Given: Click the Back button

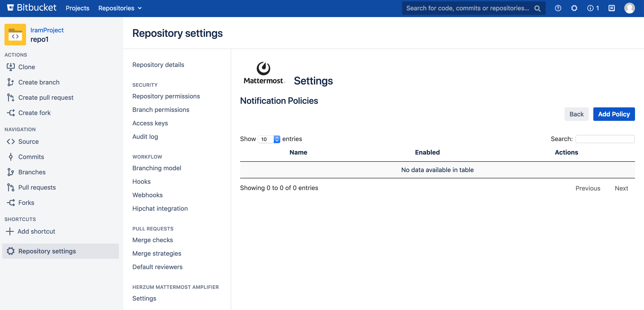Looking at the screenshot, I should (x=576, y=114).
